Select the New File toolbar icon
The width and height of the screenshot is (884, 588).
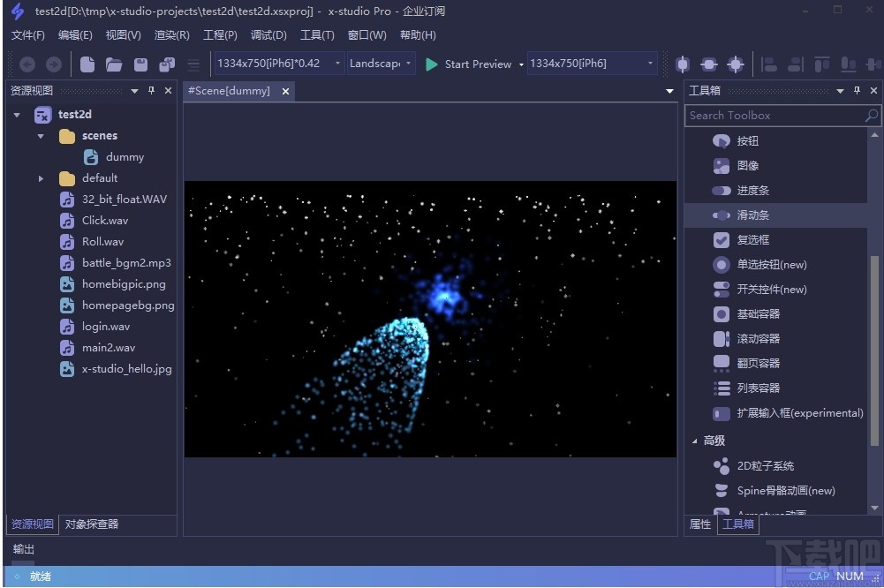87,64
